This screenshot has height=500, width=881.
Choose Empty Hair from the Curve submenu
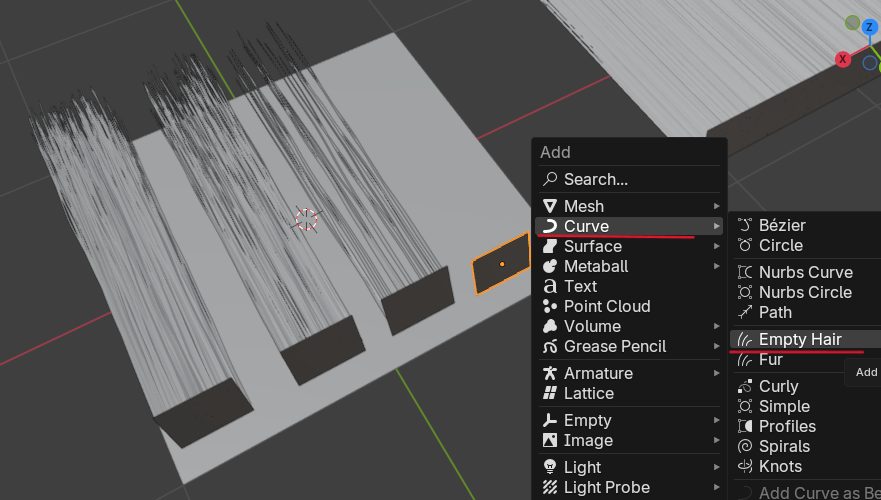coord(800,339)
